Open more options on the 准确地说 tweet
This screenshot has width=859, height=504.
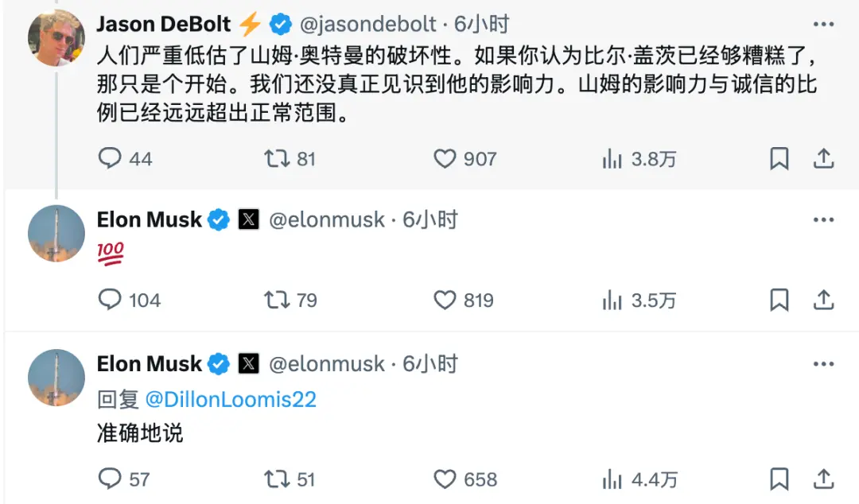tap(823, 363)
